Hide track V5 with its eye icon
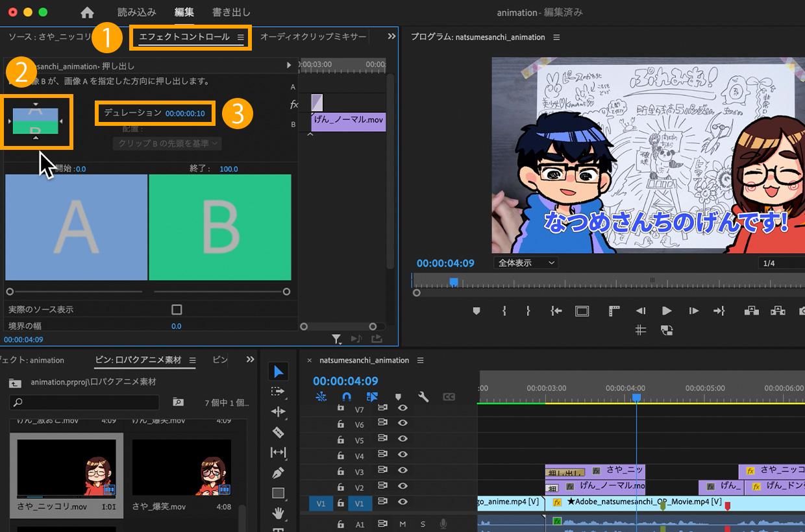This screenshot has width=805, height=532. click(x=402, y=439)
